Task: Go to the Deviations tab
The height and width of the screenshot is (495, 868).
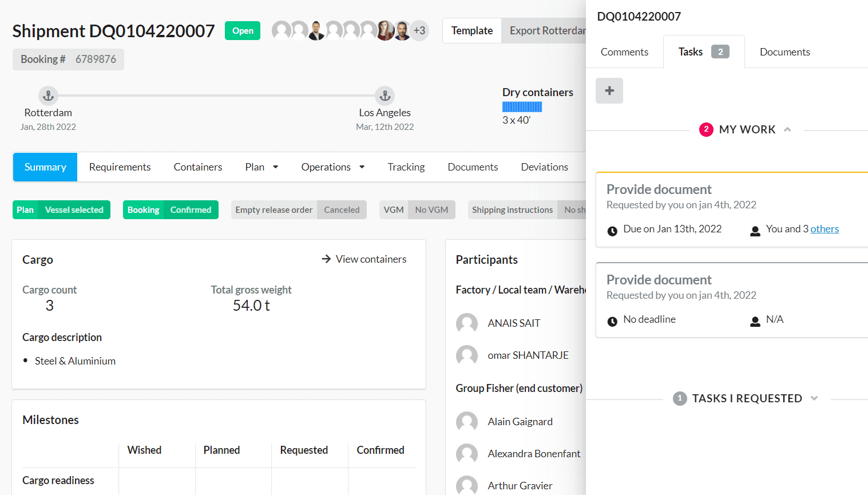Action: click(544, 167)
